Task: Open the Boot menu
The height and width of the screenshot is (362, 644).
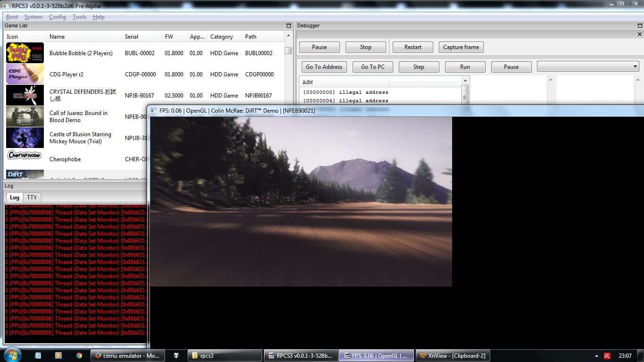Action: (12, 17)
